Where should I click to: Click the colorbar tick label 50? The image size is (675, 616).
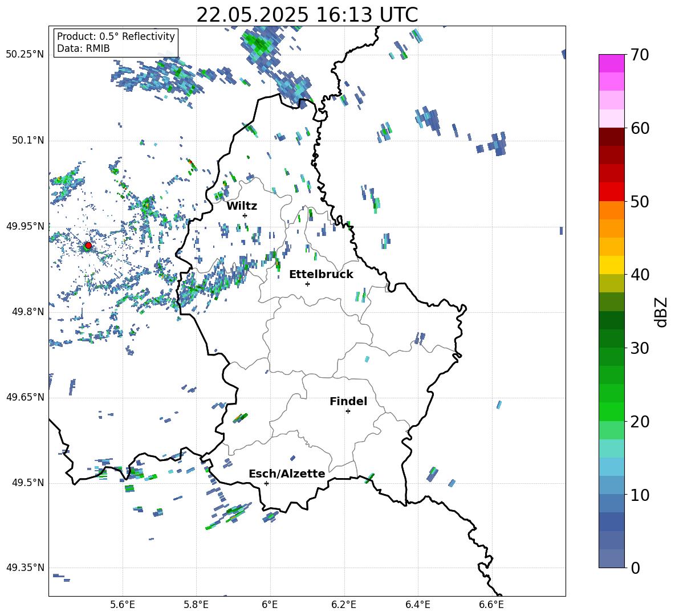click(639, 202)
